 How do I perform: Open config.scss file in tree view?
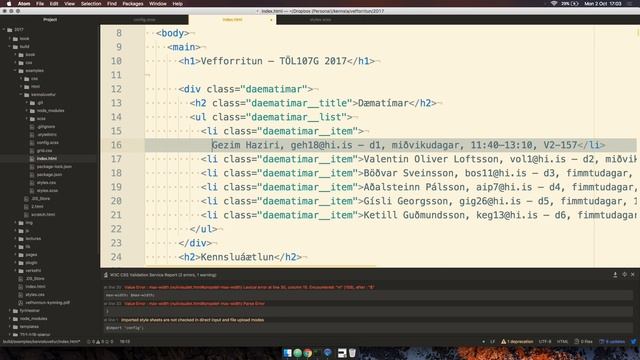(x=47, y=143)
